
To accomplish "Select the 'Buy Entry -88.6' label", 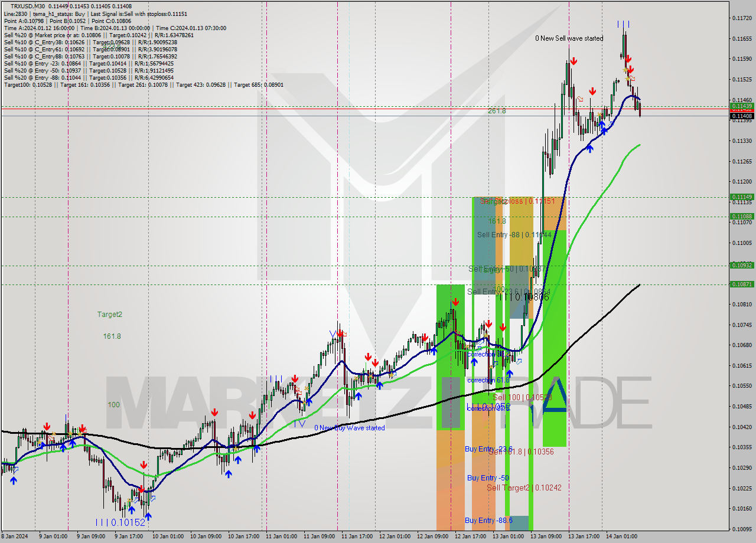I will [488, 520].
